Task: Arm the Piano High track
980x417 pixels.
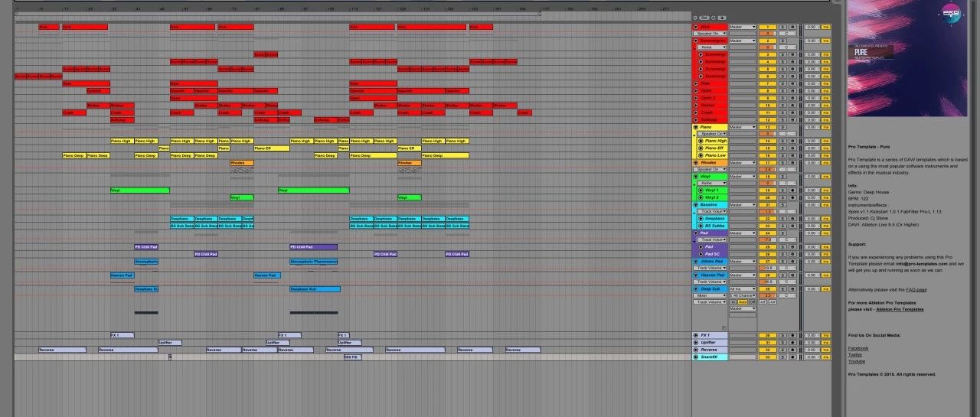Action: (792, 141)
